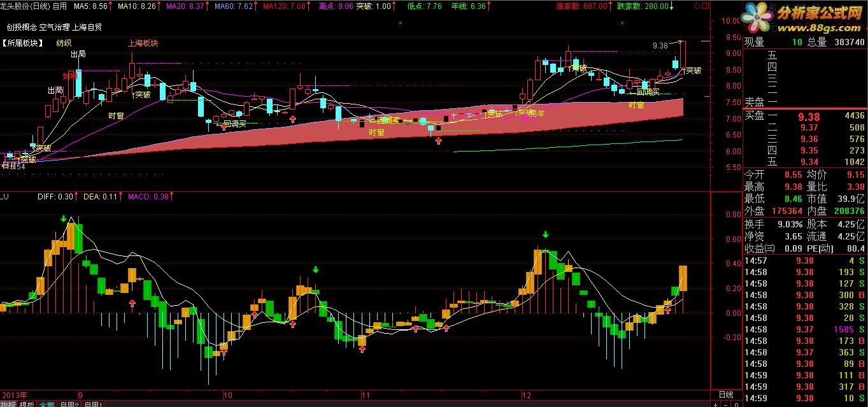The image size is (868, 407).
Task: Click the 高点: 9.06 label
Action: [335, 6]
